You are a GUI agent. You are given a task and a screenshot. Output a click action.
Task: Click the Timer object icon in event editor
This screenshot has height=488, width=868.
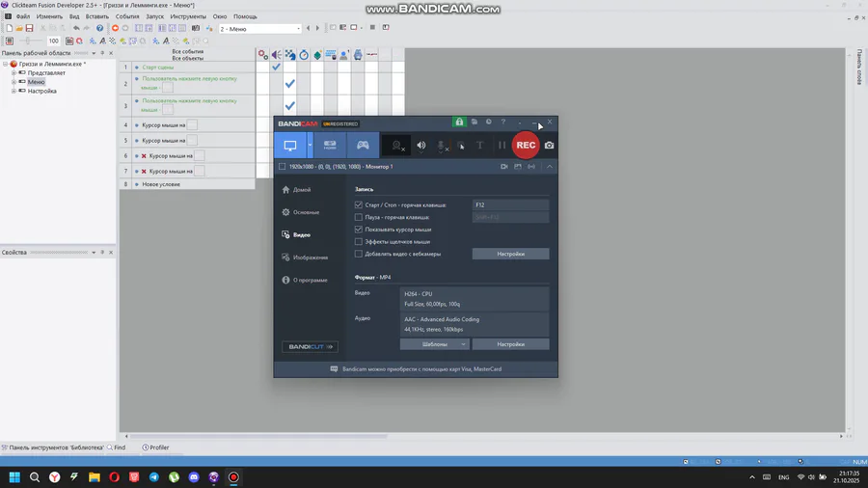pos(304,55)
